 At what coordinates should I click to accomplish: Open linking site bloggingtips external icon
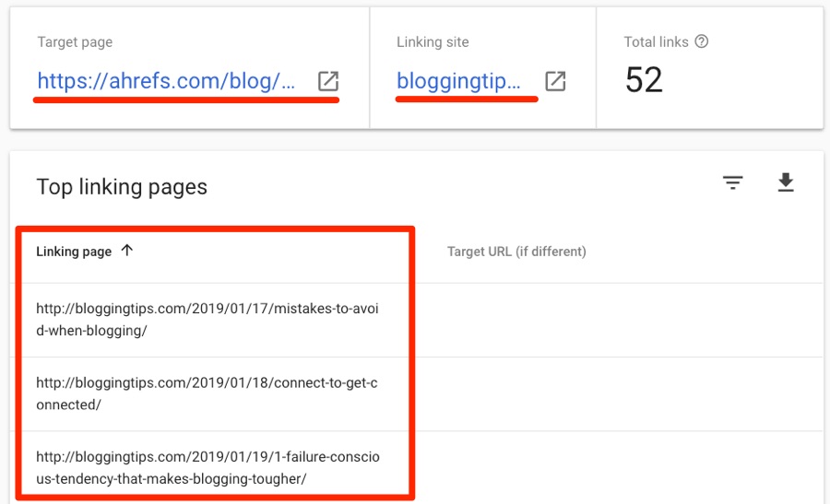click(555, 81)
